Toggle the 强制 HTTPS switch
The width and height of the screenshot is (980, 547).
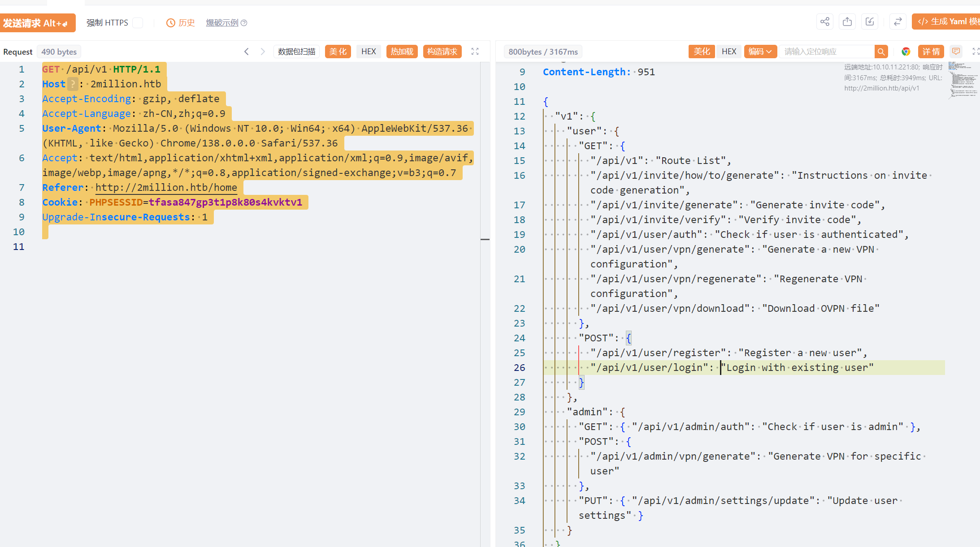point(138,23)
